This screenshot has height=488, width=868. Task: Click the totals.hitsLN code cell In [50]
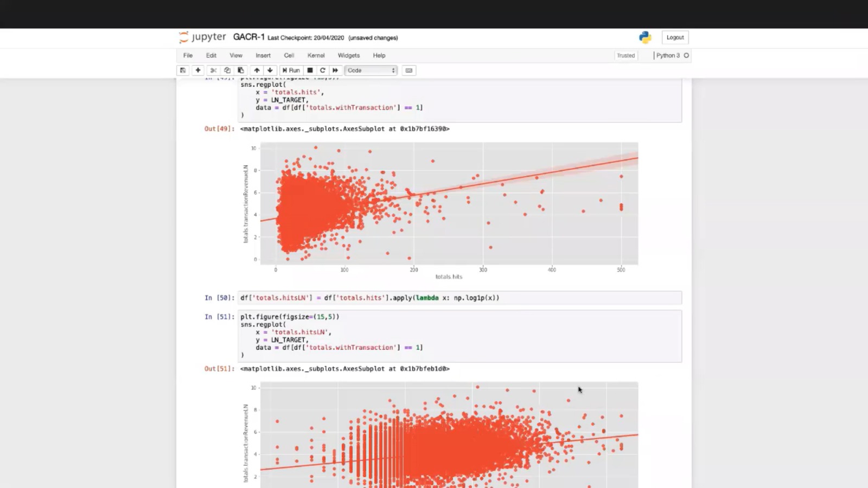[459, 298]
